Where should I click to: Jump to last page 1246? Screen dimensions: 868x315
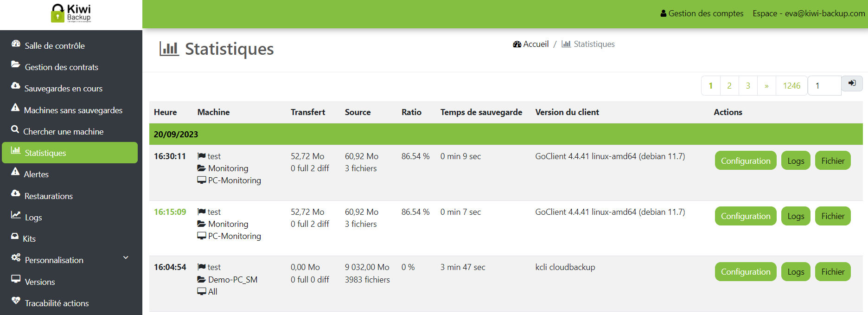pos(791,85)
